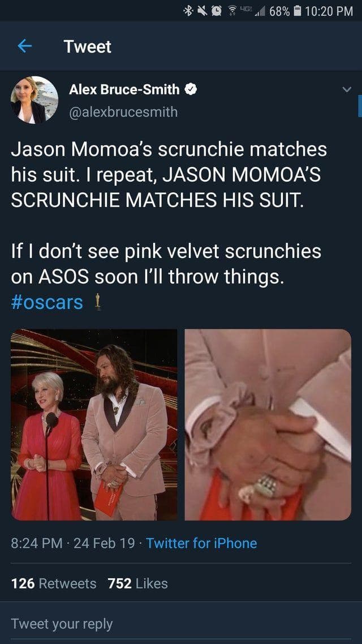Open the #oscars hashtag link
This screenshot has height=644, width=362.
[x=47, y=303]
